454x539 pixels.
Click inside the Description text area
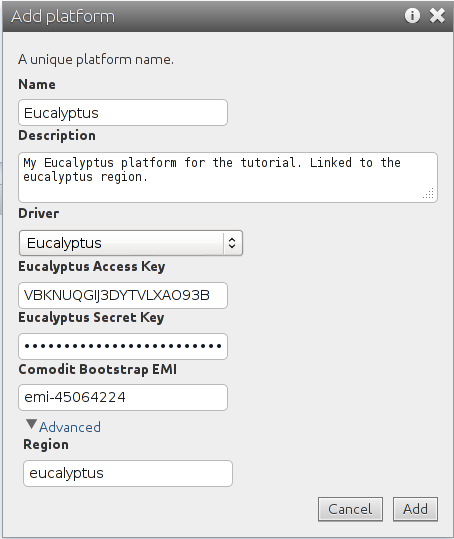coord(228,177)
